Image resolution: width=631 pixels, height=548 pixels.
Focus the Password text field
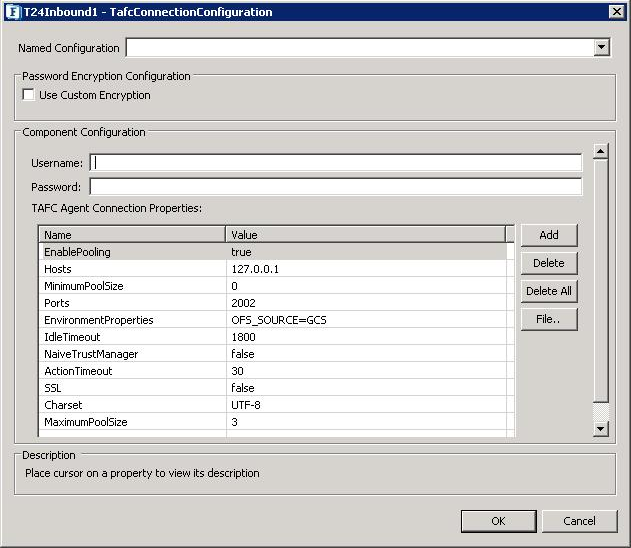coord(335,186)
